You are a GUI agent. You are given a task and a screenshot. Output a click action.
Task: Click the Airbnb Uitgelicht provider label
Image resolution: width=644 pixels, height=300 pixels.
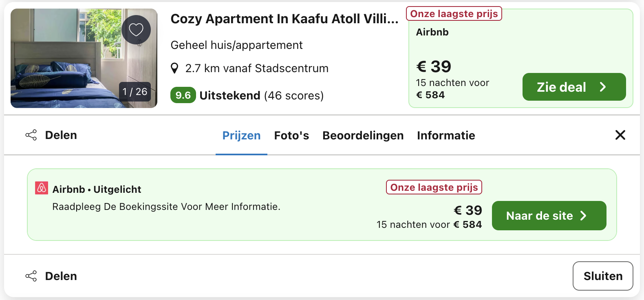pyautogui.click(x=97, y=190)
